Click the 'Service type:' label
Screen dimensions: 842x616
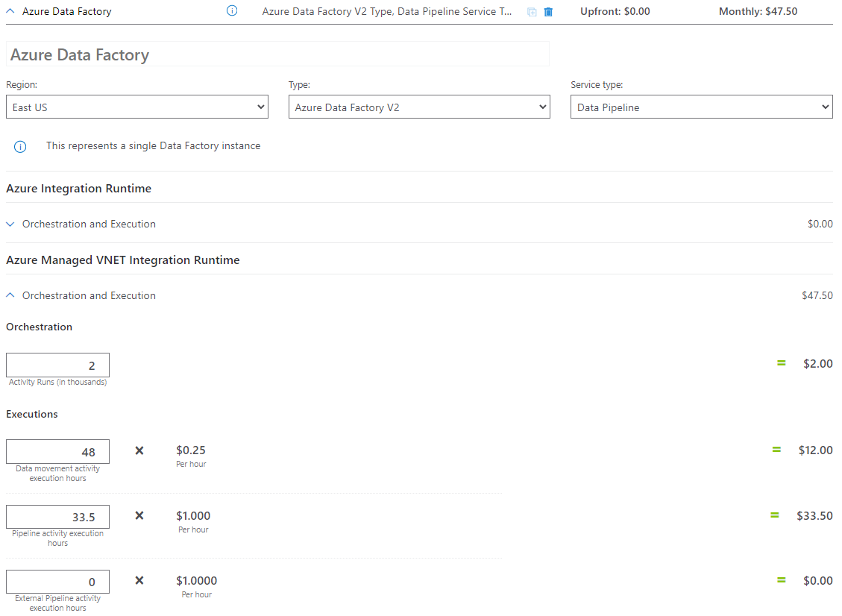tap(597, 85)
